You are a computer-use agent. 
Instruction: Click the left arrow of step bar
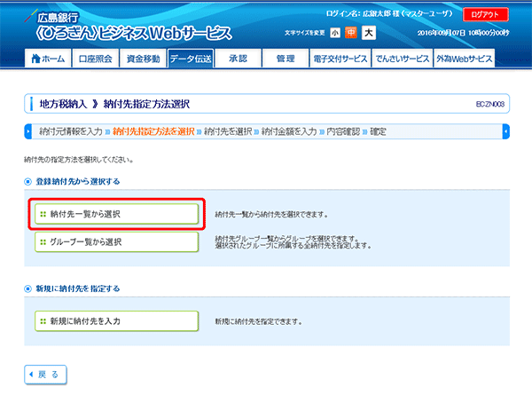pos(28,131)
